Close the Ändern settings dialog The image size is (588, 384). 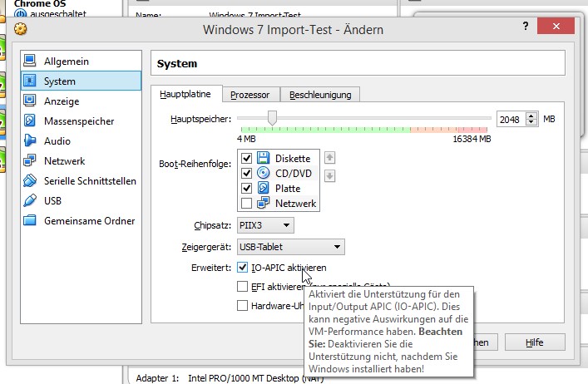tap(556, 26)
